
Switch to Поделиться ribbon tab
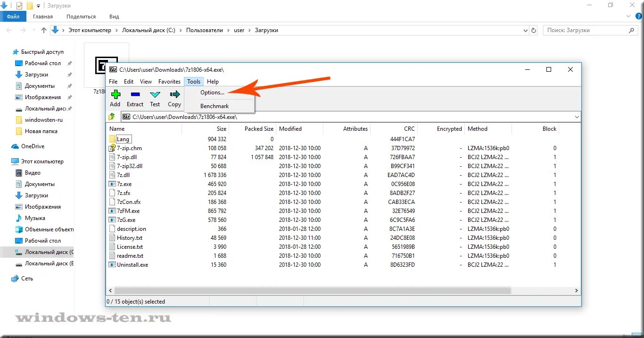81,17
